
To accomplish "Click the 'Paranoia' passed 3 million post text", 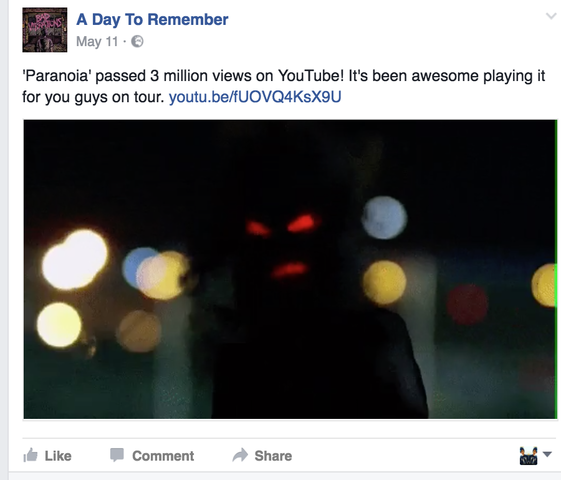I will pyautogui.click(x=283, y=86).
